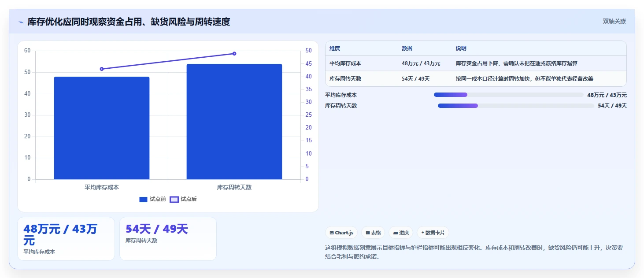Click the line point above 库存周转天数 bar

point(234,54)
